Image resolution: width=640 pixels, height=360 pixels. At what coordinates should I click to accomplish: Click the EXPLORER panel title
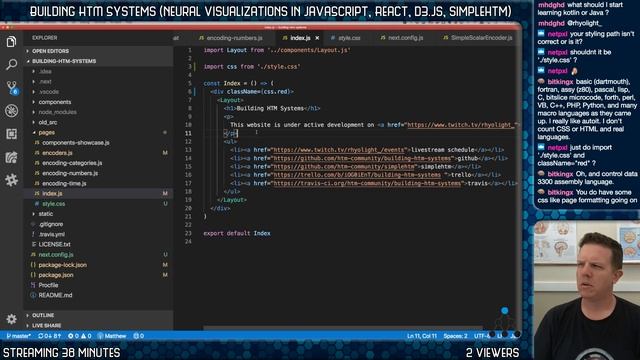click(45, 38)
